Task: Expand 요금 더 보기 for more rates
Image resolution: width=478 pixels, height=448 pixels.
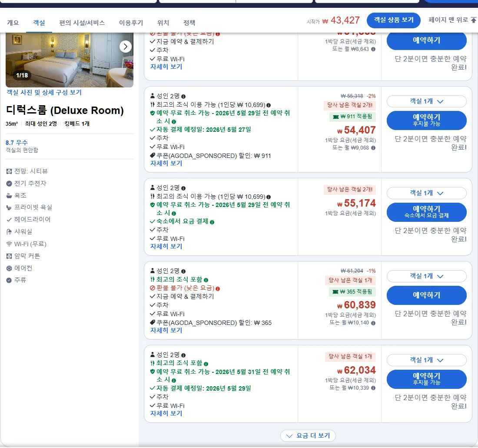Action: tap(308, 435)
